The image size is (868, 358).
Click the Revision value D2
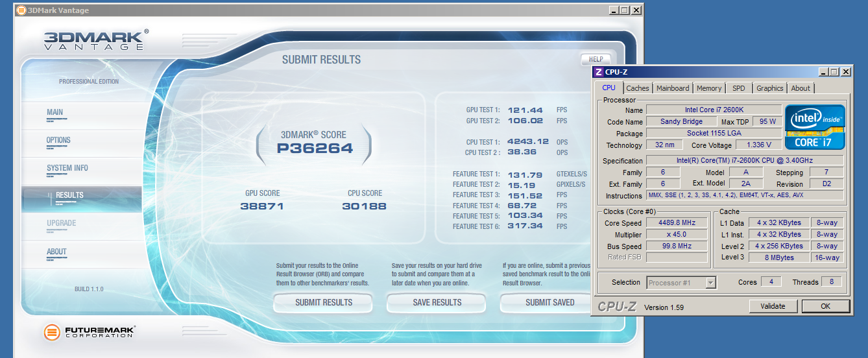point(826,184)
